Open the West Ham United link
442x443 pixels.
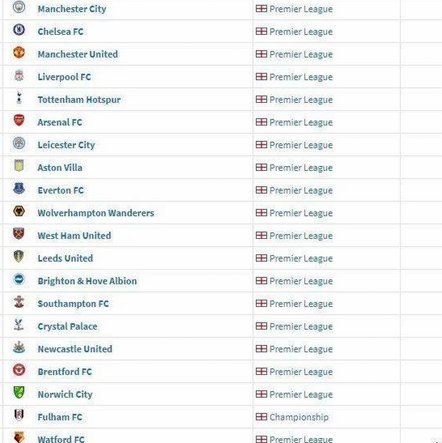pyautogui.click(x=74, y=236)
